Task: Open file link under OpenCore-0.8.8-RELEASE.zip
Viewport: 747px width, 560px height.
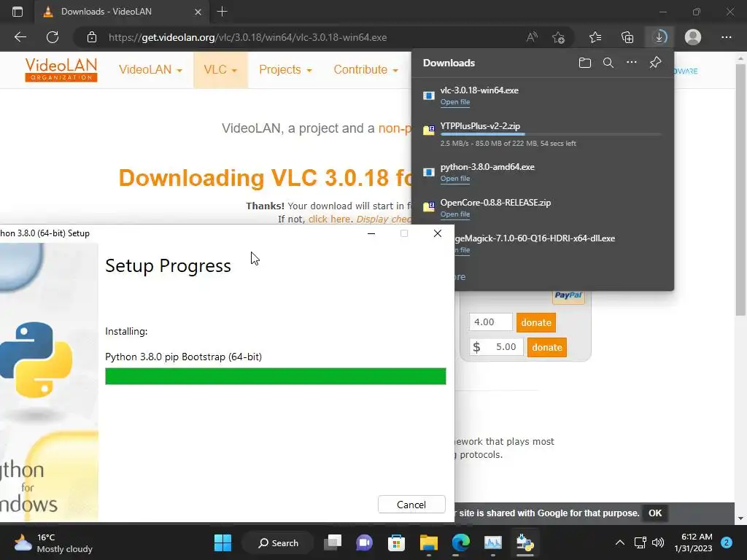Action: [455, 214]
